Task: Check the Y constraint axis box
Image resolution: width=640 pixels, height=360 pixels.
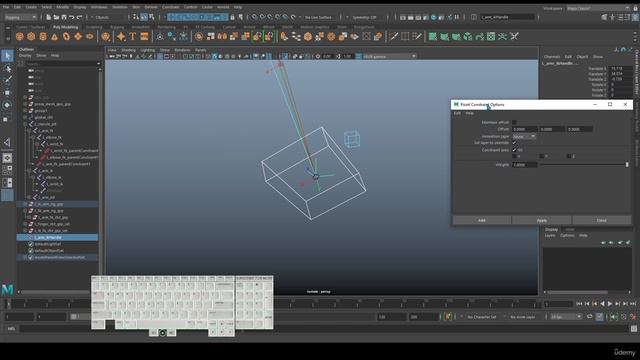Action: tap(542, 156)
